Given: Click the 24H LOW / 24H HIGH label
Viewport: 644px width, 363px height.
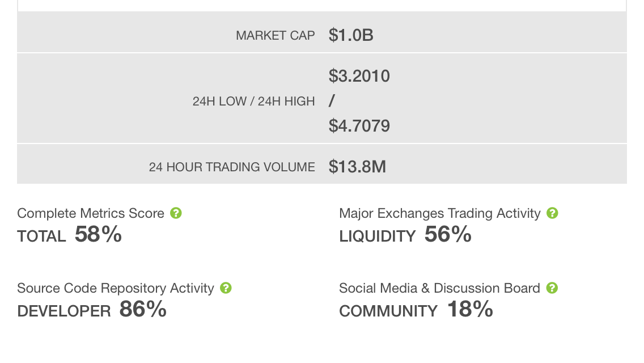Looking at the screenshot, I should click(x=253, y=102).
